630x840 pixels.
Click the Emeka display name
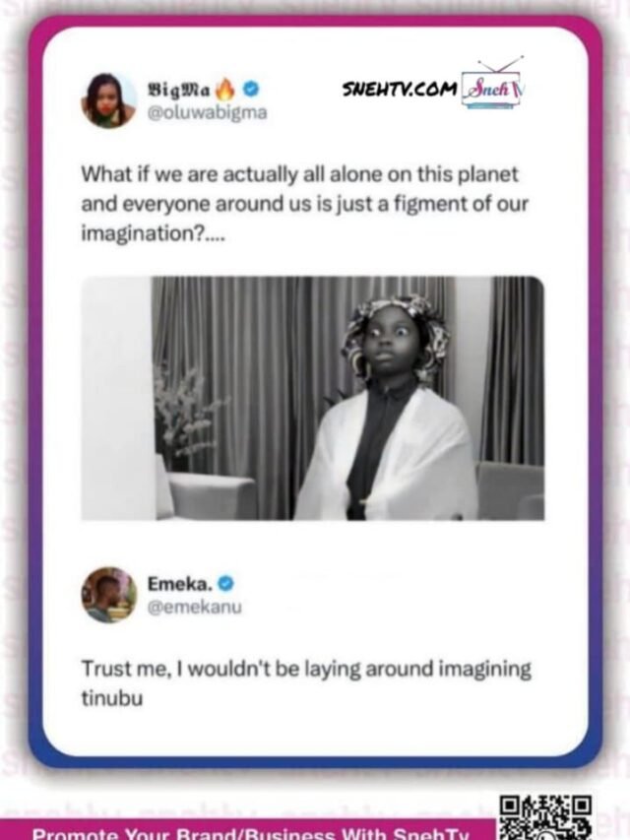click(x=180, y=583)
